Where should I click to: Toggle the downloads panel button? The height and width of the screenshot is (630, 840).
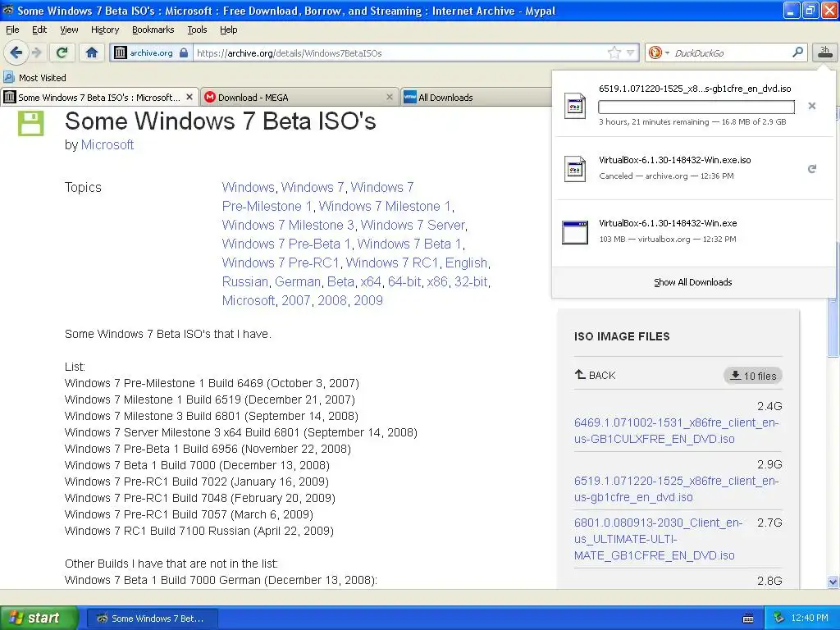824,52
